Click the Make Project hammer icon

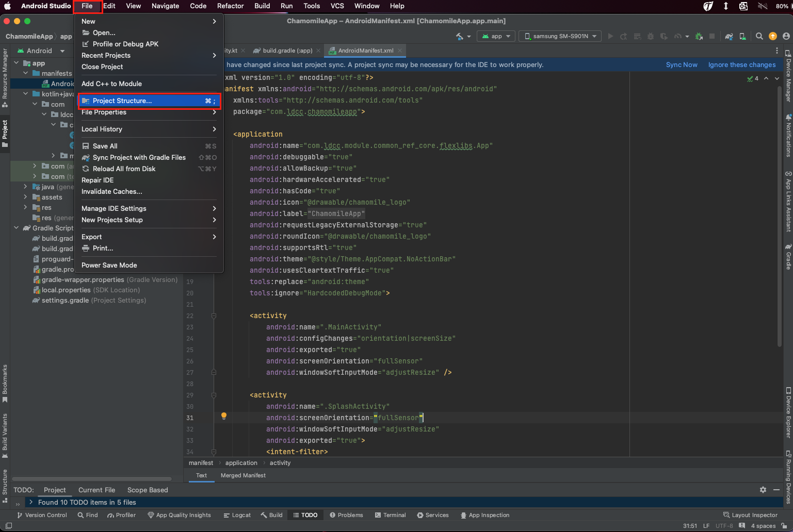tap(459, 36)
